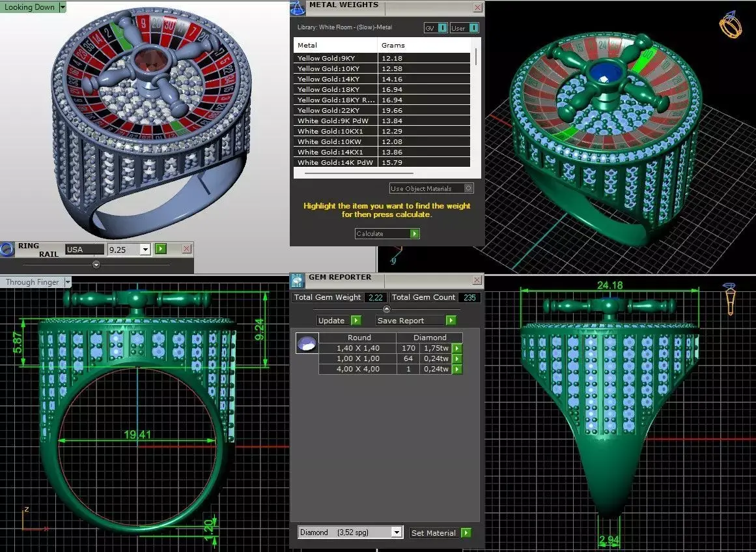Close the Metal Weights panel

[477, 7]
